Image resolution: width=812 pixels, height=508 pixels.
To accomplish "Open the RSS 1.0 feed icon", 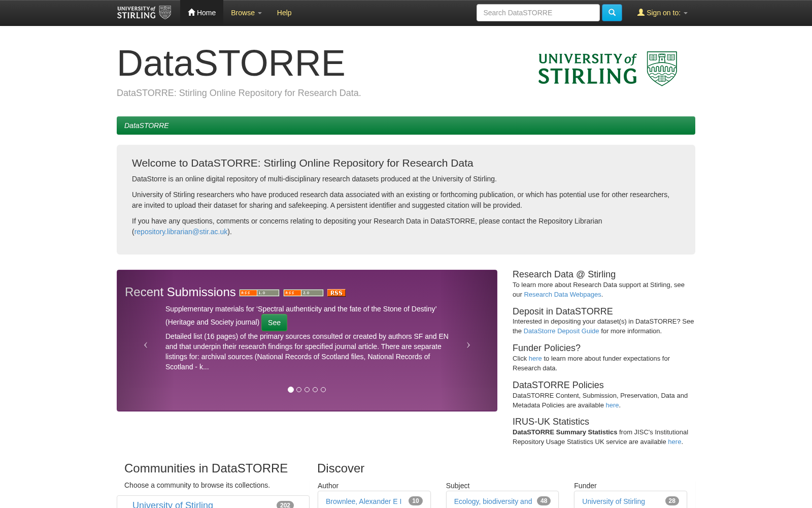I will (259, 293).
